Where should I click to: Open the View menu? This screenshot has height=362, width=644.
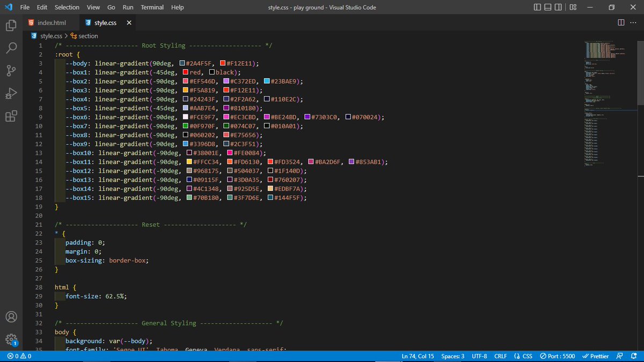93,8
